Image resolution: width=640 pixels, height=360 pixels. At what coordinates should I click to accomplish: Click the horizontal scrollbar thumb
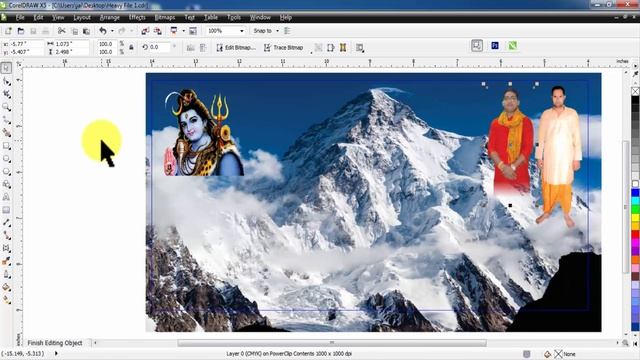[331, 343]
